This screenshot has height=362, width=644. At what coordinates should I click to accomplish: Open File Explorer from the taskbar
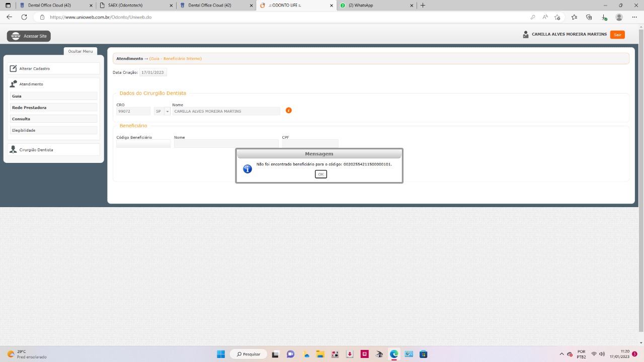[320, 354]
